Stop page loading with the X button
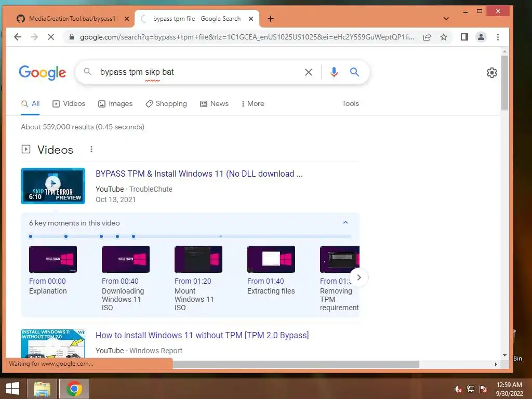This screenshot has height=399, width=532. click(x=51, y=37)
